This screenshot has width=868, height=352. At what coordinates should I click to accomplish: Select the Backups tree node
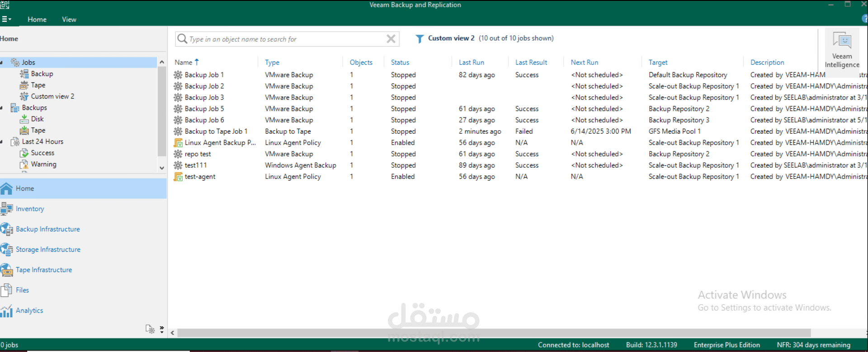pyautogui.click(x=34, y=108)
